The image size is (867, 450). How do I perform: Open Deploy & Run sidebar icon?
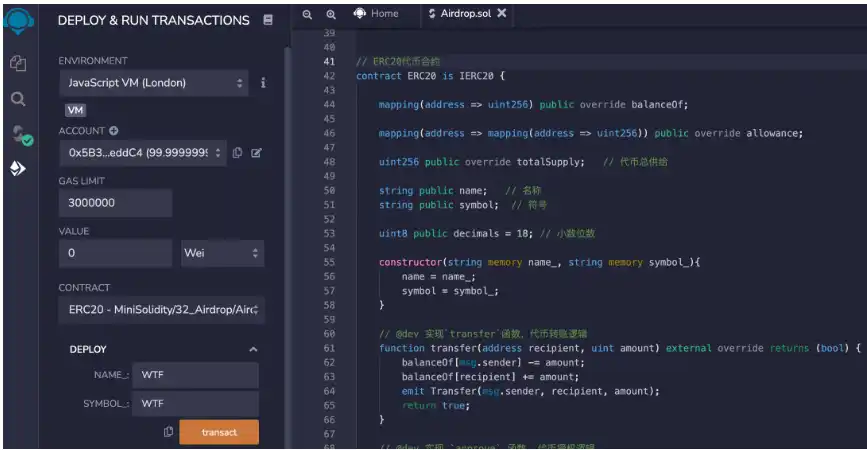point(18,168)
